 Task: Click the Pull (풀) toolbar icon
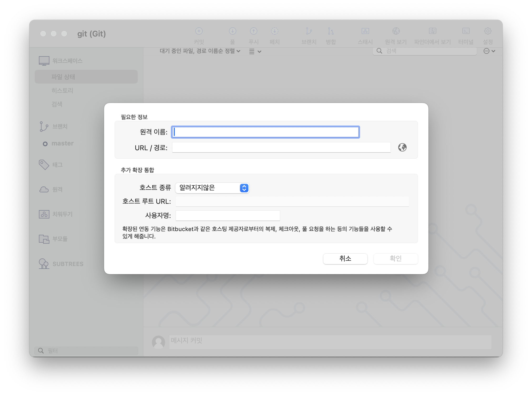232,31
